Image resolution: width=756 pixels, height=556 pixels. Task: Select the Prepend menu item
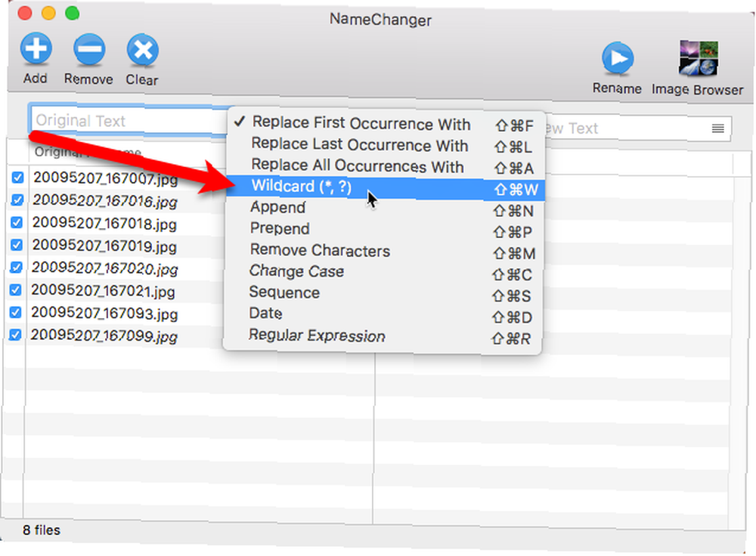click(384, 230)
